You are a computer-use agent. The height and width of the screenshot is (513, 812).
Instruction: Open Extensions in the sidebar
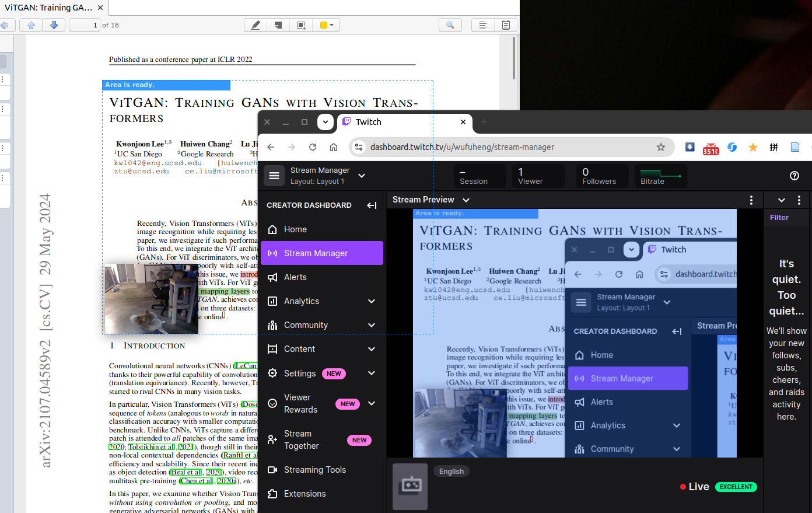[322, 494]
